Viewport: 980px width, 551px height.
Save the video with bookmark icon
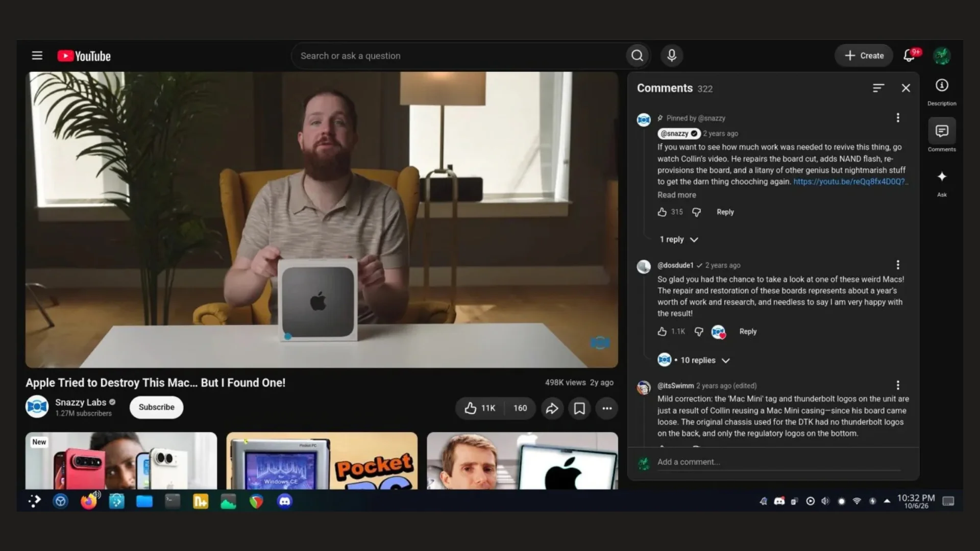(579, 408)
